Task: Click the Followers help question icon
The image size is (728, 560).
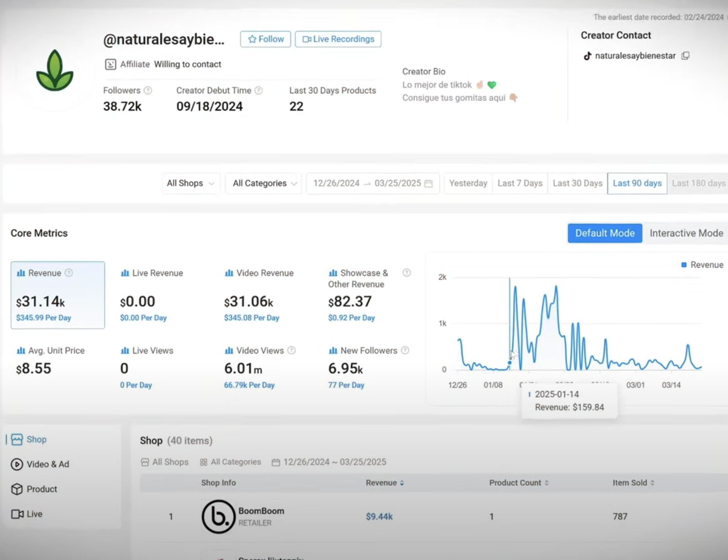Action: 148,91
